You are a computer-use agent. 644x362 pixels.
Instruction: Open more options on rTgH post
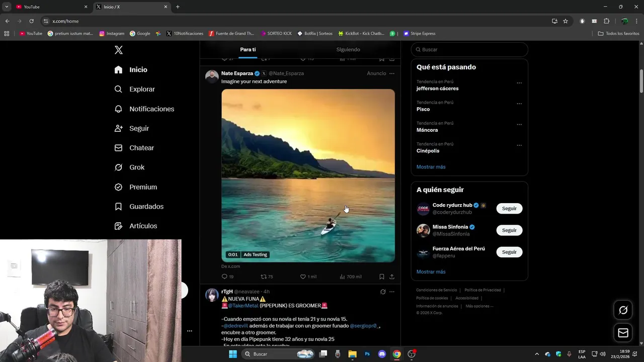tap(392, 292)
